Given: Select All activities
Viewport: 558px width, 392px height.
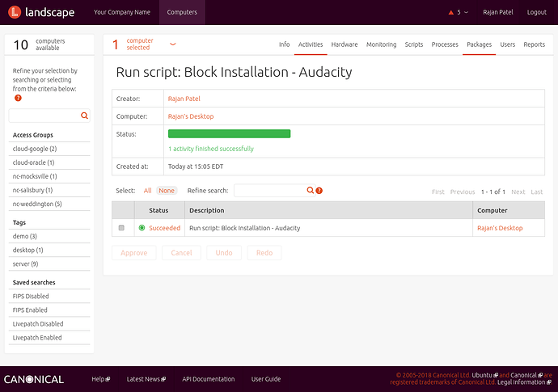Looking at the screenshot, I should pyautogui.click(x=147, y=191).
